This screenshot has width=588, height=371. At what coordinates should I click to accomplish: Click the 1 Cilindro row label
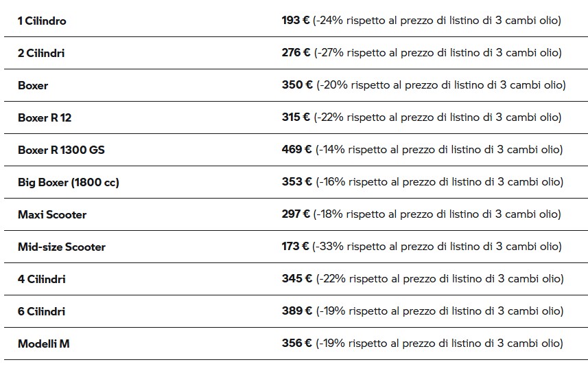tap(42, 21)
